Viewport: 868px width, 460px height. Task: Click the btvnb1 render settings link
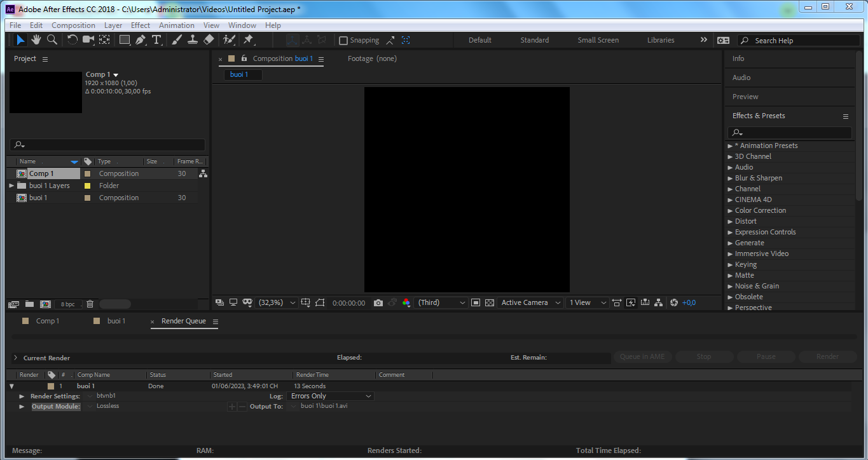pyautogui.click(x=106, y=396)
